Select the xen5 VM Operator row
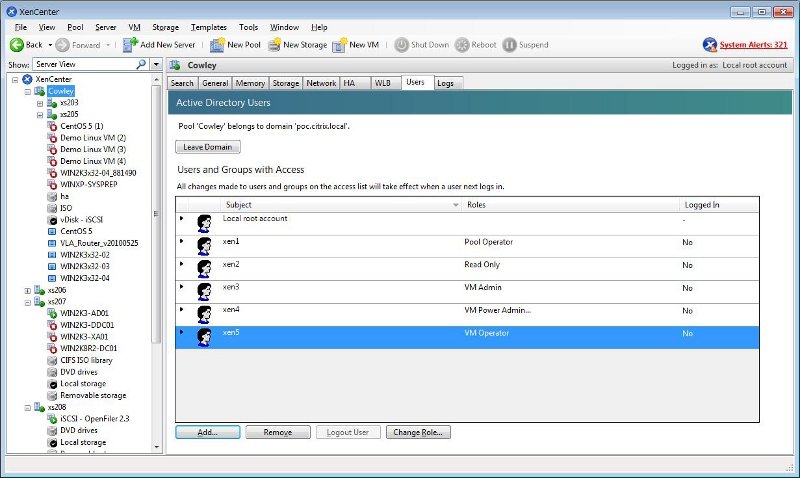The image size is (800, 478). coord(467,338)
